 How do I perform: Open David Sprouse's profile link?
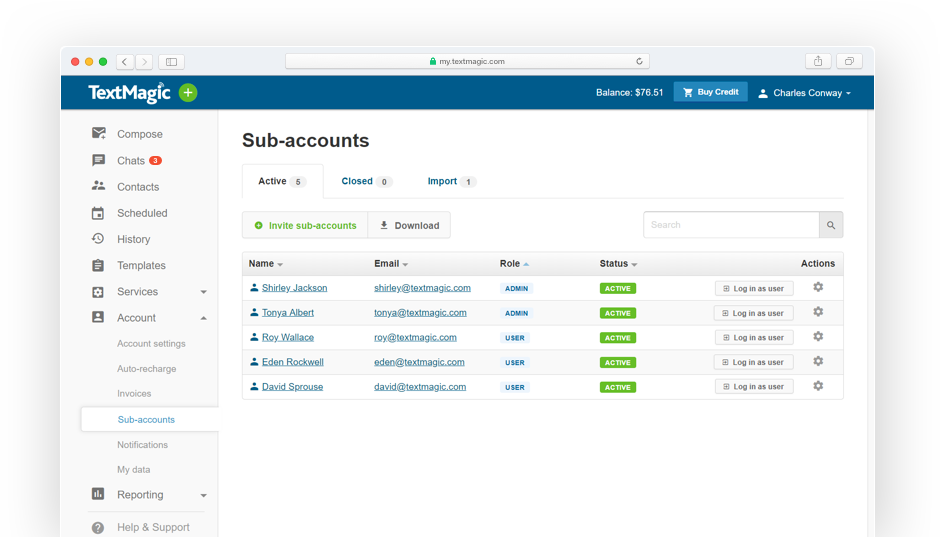[x=293, y=387]
